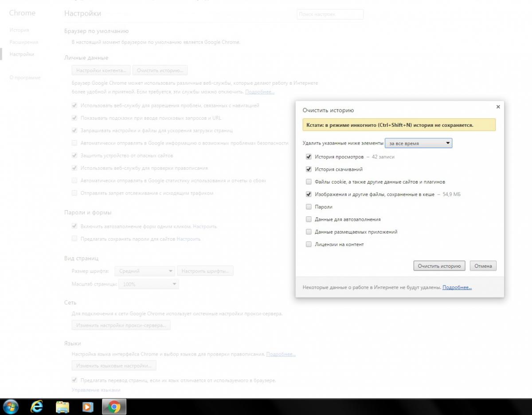Go to Расширения in the sidebar
This screenshot has height=415, width=532.
pyautogui.click(x=23, y=42)
